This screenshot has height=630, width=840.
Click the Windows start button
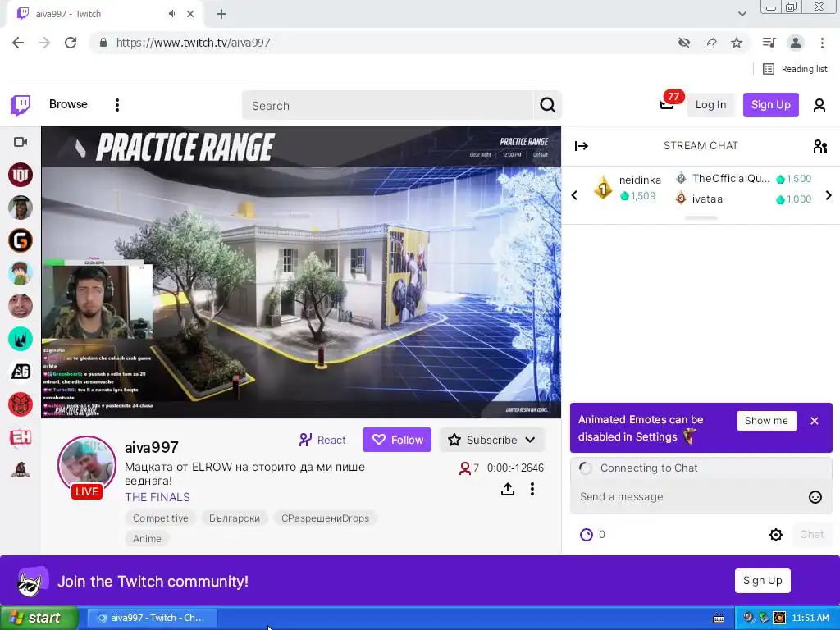pyautogui.click(x=39, y=618)
